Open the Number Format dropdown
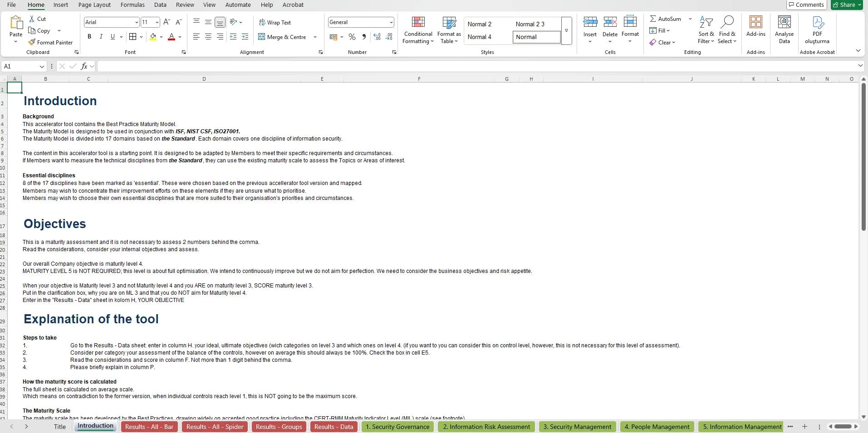The image size is (868, 433). [391, 22]
